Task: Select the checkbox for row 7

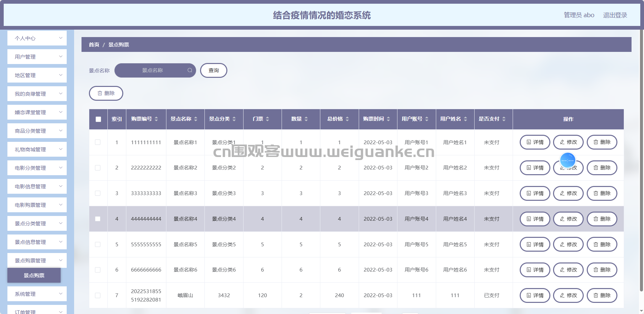Action: click(x=98, y=295)
